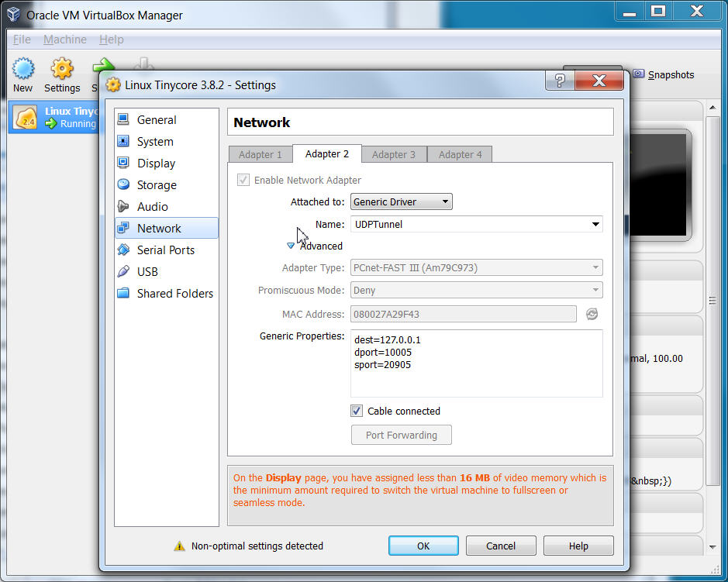Viewport: 728px width, 582px height.
Task: Uncheck the Cable connected checkbox
Action: coord(357,411)
